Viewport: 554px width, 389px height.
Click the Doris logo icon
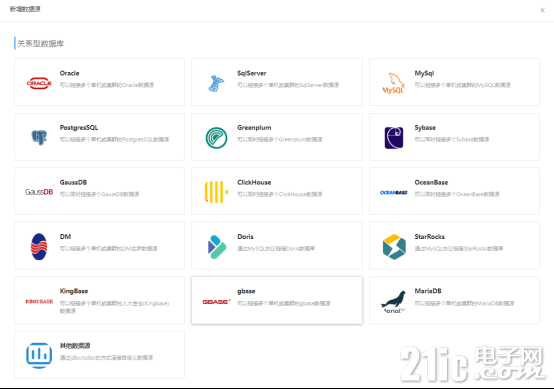pyautogui.click(x=217, y=247)
